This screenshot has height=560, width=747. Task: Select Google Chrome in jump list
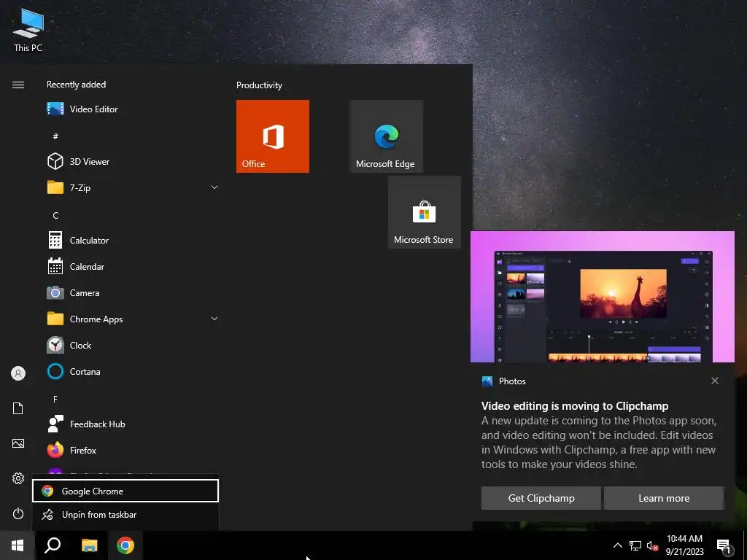125,491
